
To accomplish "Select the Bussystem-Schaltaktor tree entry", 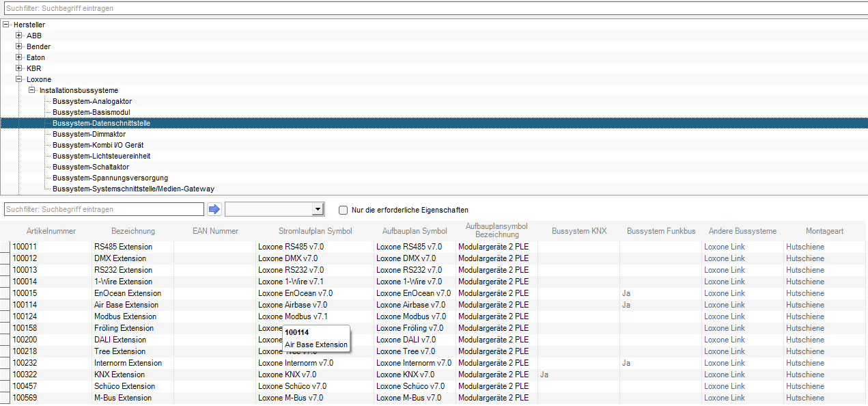I will (x=91, y=167).
